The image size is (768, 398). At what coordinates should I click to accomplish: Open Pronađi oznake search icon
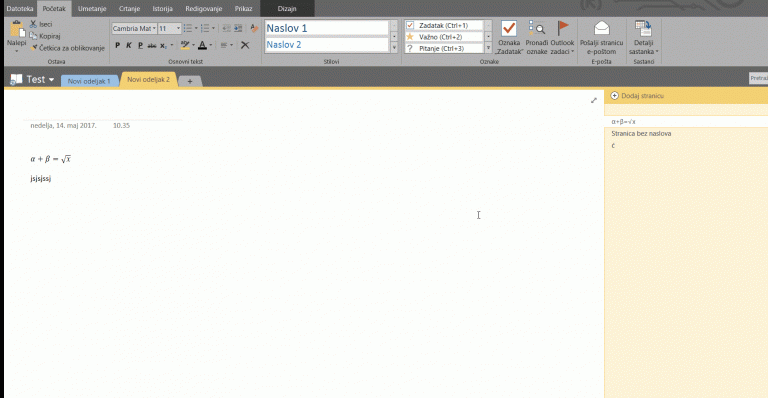click(537, 28)
